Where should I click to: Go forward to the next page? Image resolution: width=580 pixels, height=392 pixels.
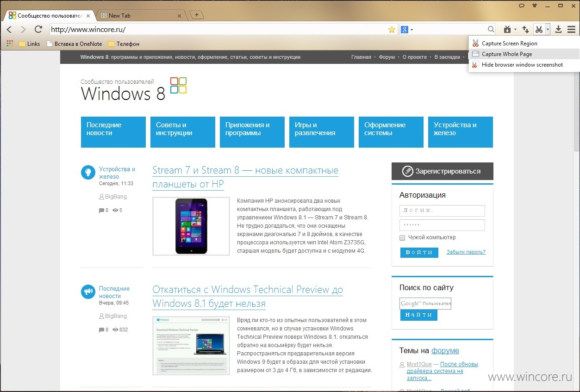tap(23, 30)
